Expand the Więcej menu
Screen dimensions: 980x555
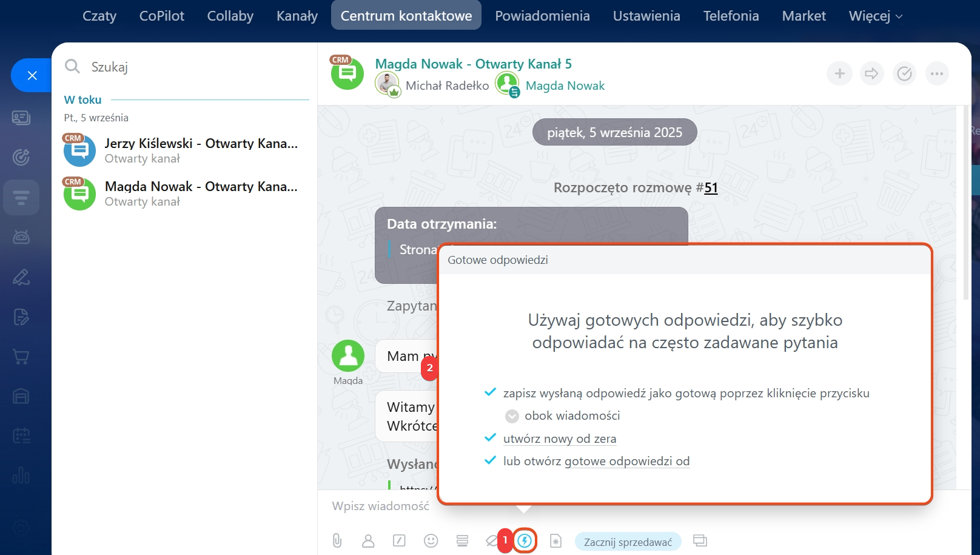[x=875, y=16]
